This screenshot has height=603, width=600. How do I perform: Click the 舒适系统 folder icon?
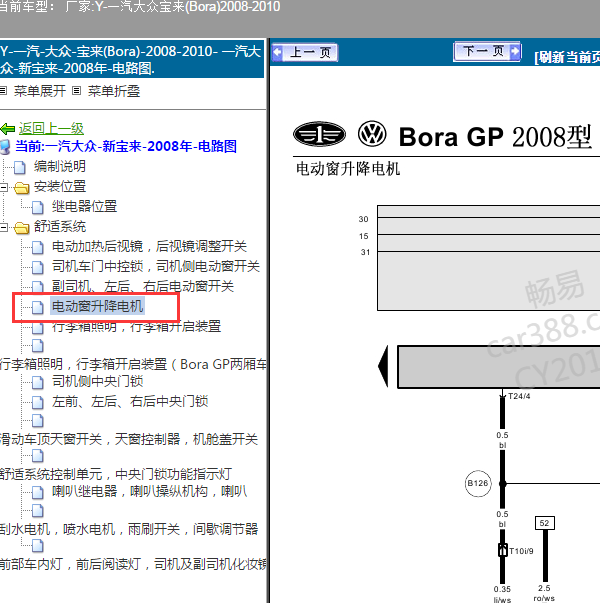click(x=22, y=228)
